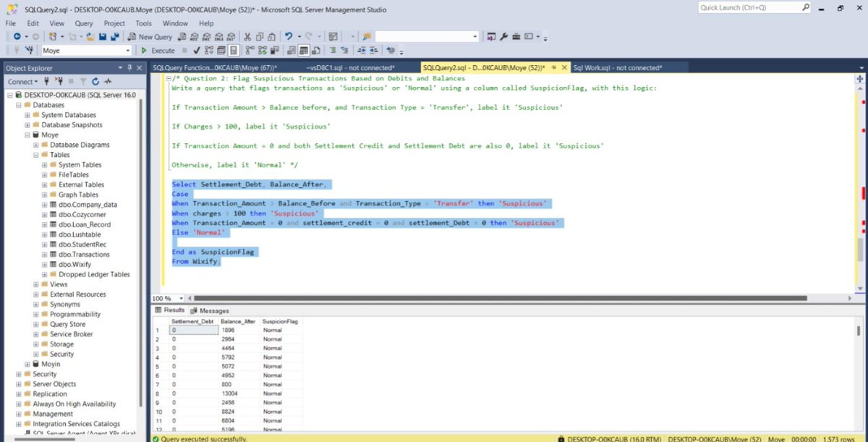Click the New Query toolbar button
The height and width of the screenshot is (442, 868).
pos(150,36)
